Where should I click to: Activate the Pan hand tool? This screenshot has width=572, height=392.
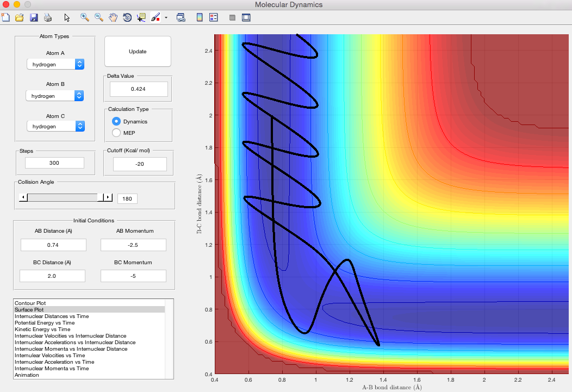(113, 17)
